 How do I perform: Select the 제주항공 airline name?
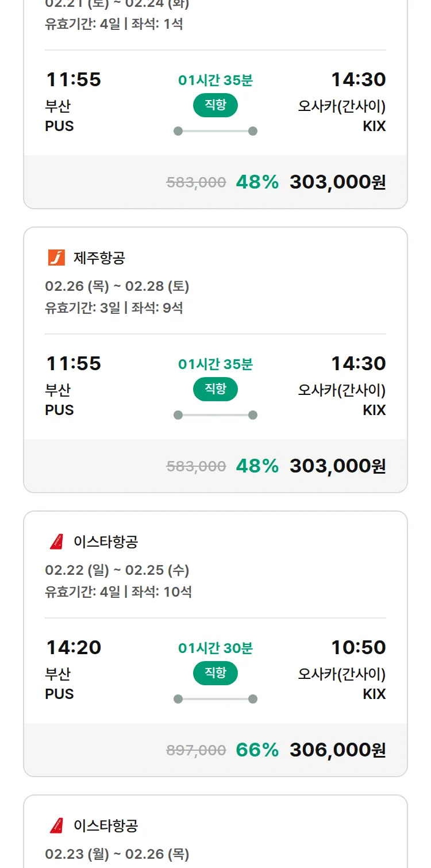point(99,258)
